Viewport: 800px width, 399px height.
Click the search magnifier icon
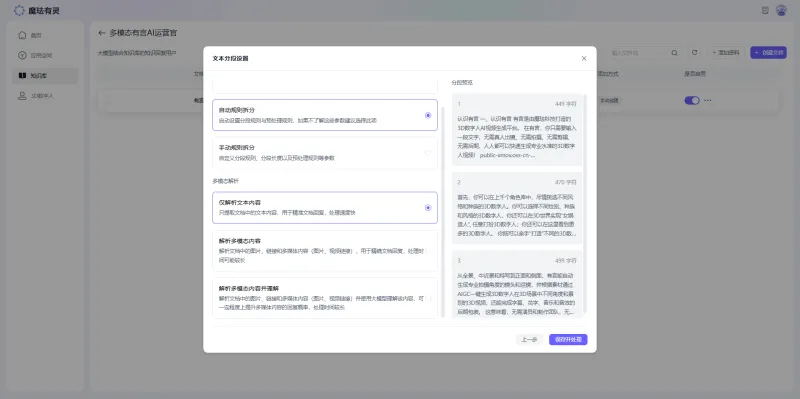pos(674,53)
